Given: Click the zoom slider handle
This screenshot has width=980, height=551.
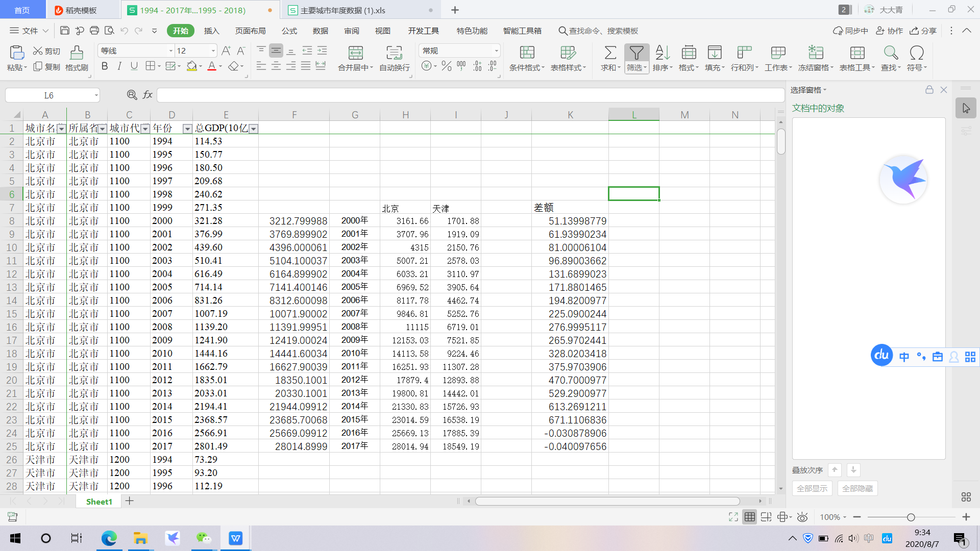Looking at the screenshot, I should [x=911, y=517].
